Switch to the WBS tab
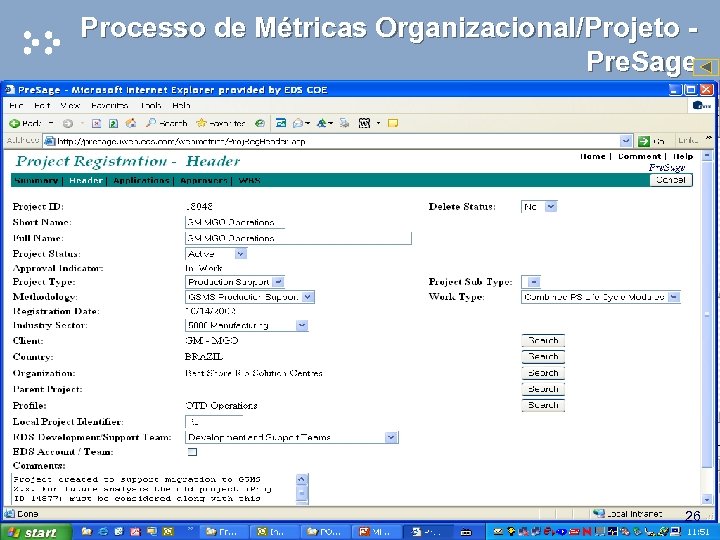Image resolution: width=720 pixels, height=540 pixels. 249,180
